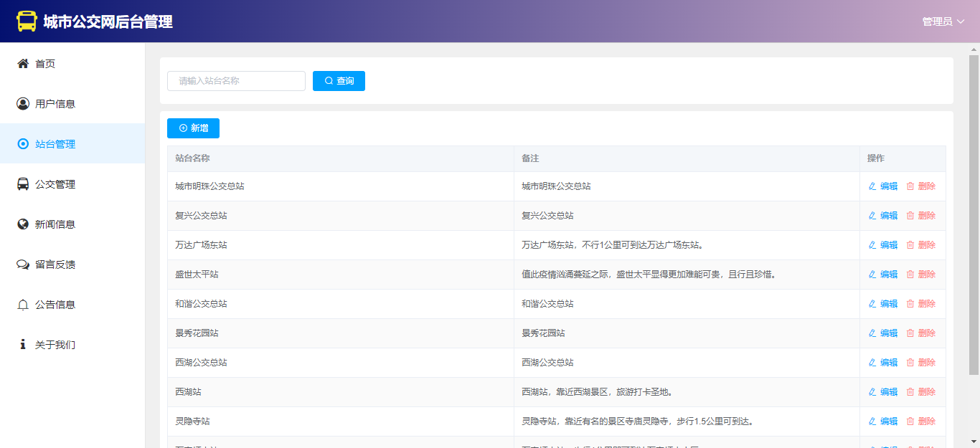
Task: Edit the 万达广场东站 station row
Action: [x=883, y=245]
